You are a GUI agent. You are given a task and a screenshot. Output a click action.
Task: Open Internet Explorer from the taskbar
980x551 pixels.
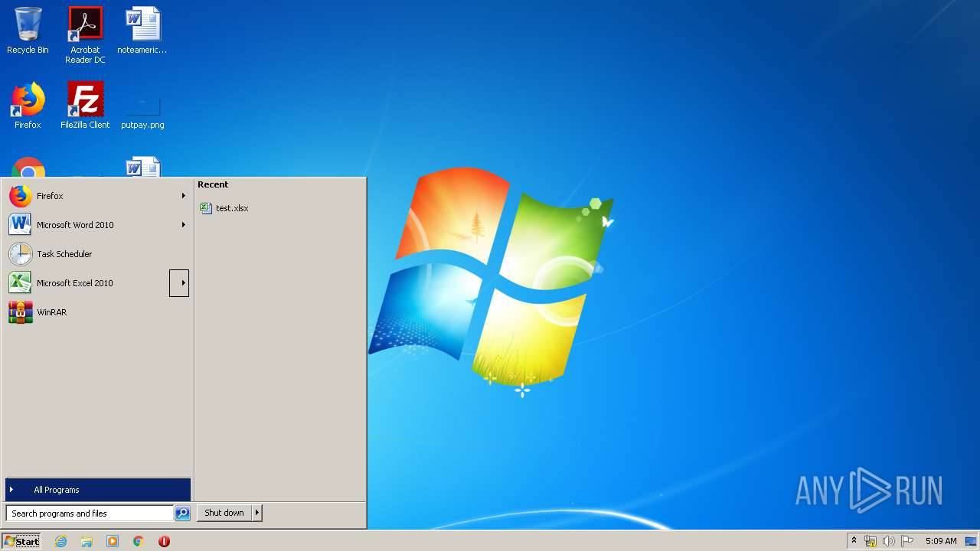pyautogui.click(x=60, y=541)
